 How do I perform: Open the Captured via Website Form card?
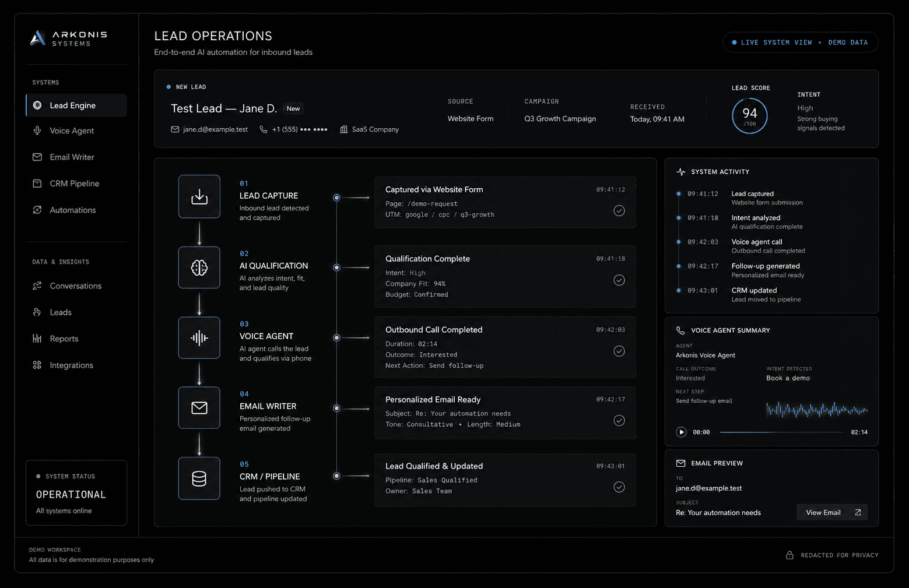tap(505, 202)
